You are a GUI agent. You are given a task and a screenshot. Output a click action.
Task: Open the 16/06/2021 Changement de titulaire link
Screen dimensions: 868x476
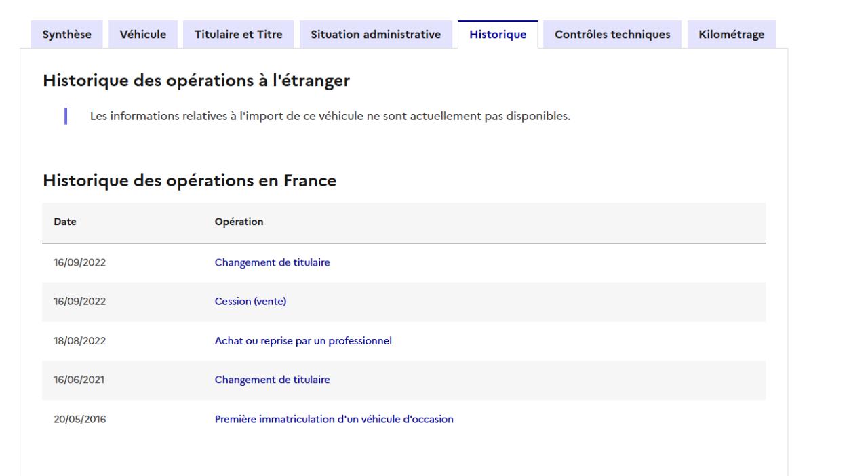272,380
